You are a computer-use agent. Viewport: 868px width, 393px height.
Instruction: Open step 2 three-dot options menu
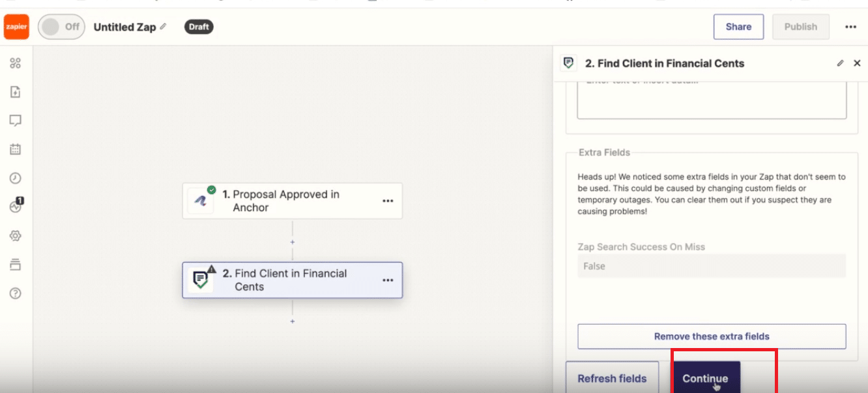[388, 280]
